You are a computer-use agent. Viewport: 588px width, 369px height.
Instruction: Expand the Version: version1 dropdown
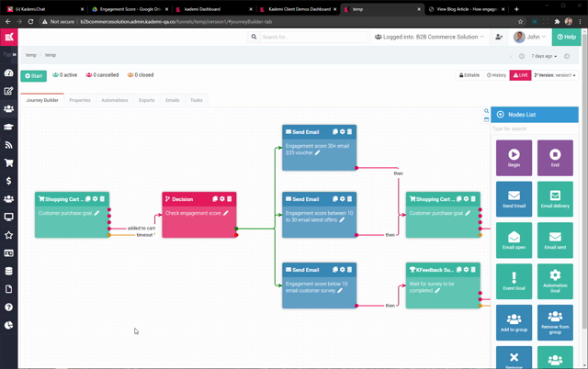(x=557, y=75)
